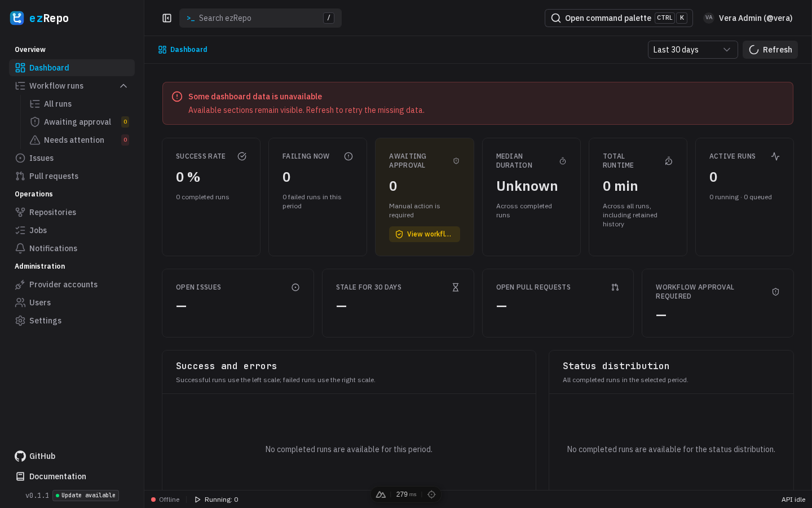Click the Awaiting approval shield icon

coord(456,161)
